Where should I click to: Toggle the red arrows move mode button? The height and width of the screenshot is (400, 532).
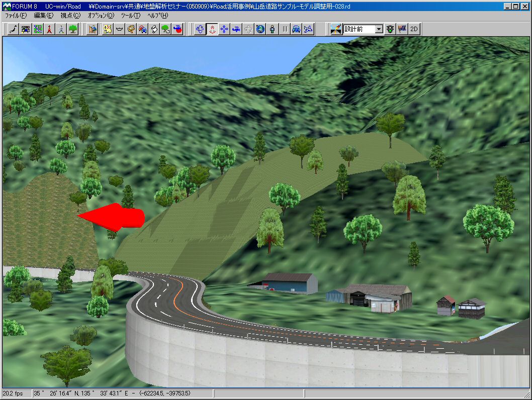[x=212, y=29]
